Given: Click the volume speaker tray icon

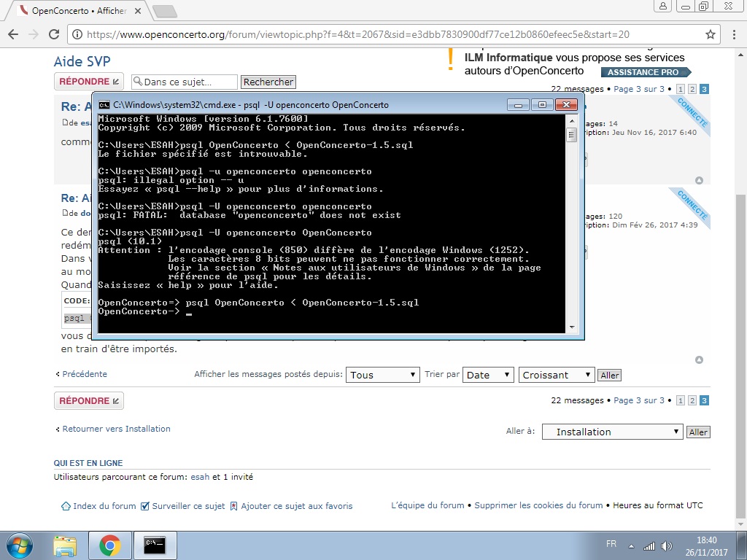Looking at the screenshot, I should tap(667, 546).
